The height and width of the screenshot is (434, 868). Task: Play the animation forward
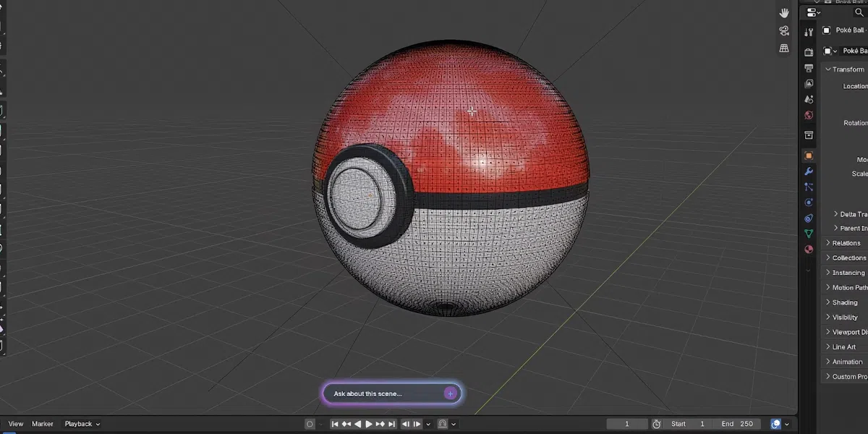pos(369,424)
